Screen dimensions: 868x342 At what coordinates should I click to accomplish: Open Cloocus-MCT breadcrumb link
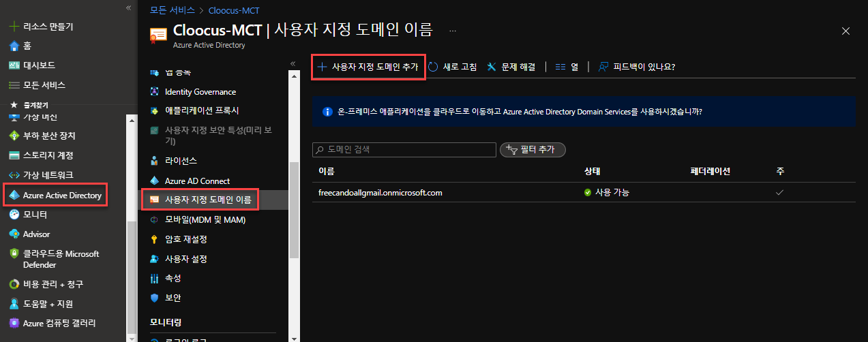coord(233,10)
